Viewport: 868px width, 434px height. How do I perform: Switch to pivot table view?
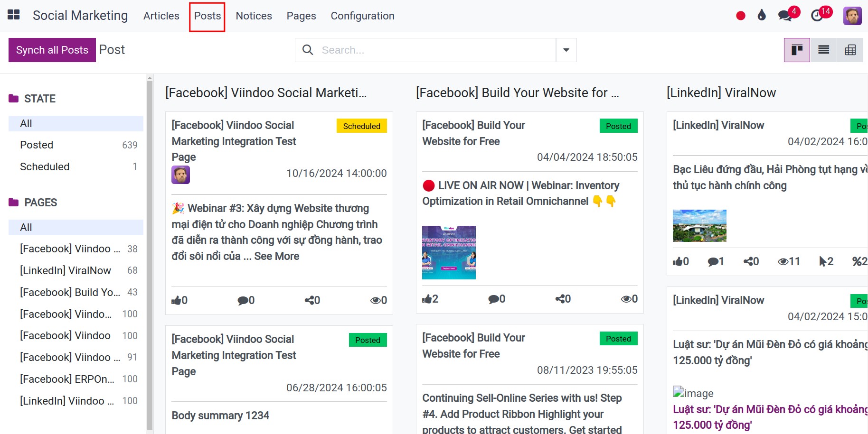click(x=850, y=50)
